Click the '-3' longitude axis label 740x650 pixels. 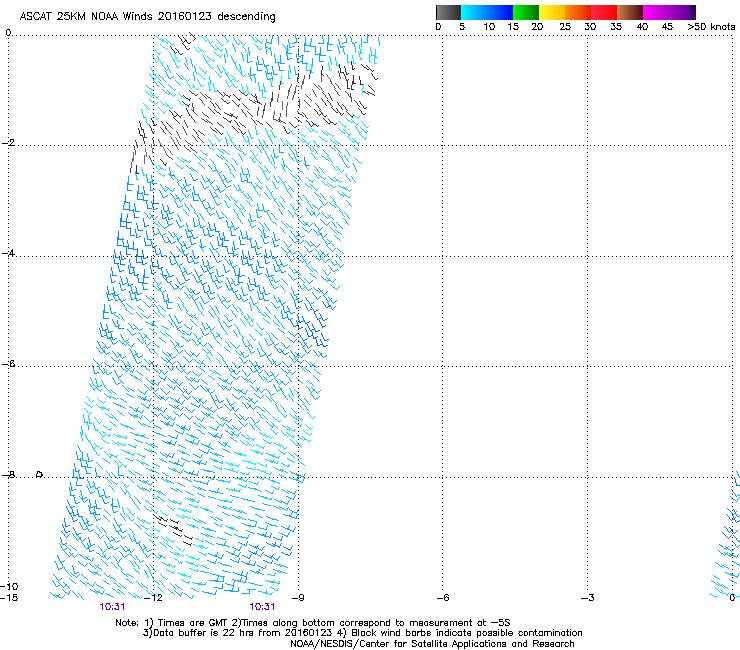click(587, 598)
